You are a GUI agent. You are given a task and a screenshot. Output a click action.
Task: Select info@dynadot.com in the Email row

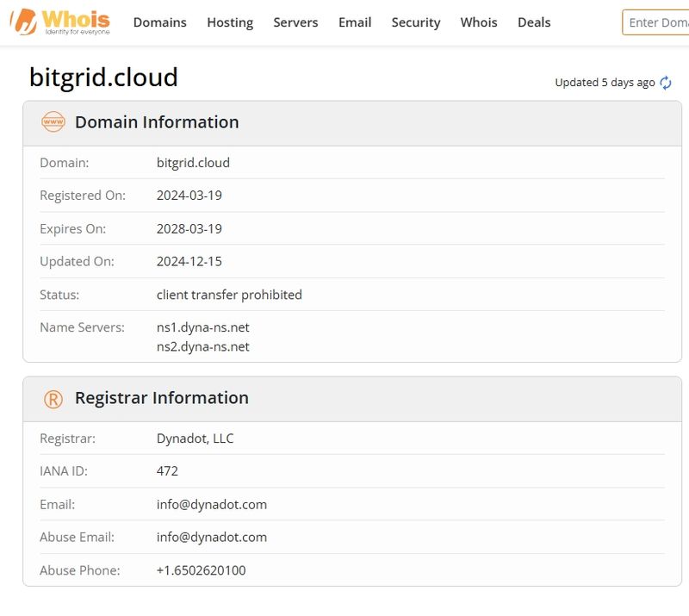(x=211, y=504)
